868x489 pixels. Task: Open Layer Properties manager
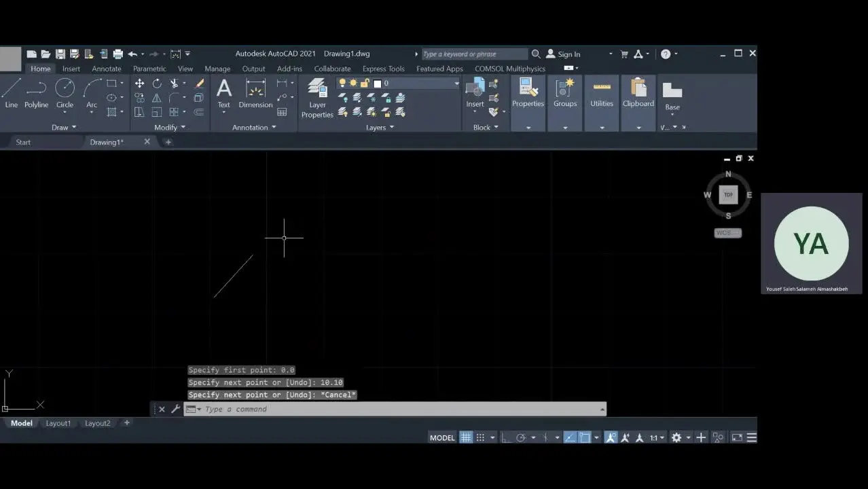point(317,98)
